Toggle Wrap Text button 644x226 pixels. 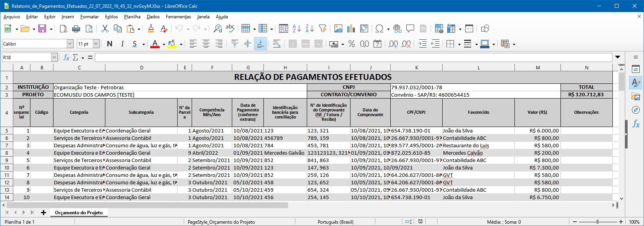pyautogui.click(x=277, y=44)
